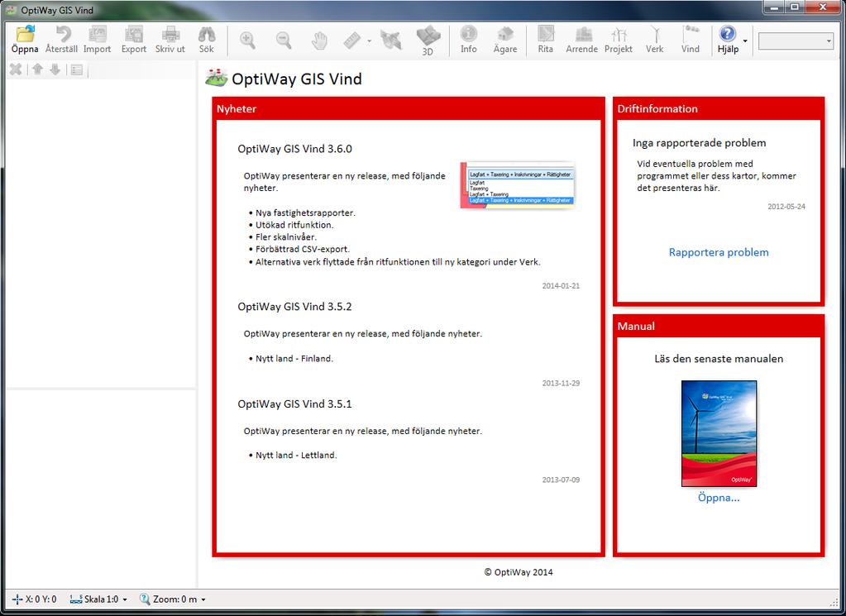Open Hjälp using the question mark icon
This screenshot has width=846, height=616.
click(x=727, y=34)
